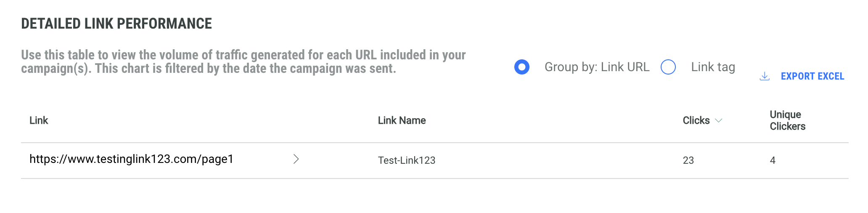Click the unique clickers value 4 cell
This screenshot has height=213, width=868.
pos(773,160)
